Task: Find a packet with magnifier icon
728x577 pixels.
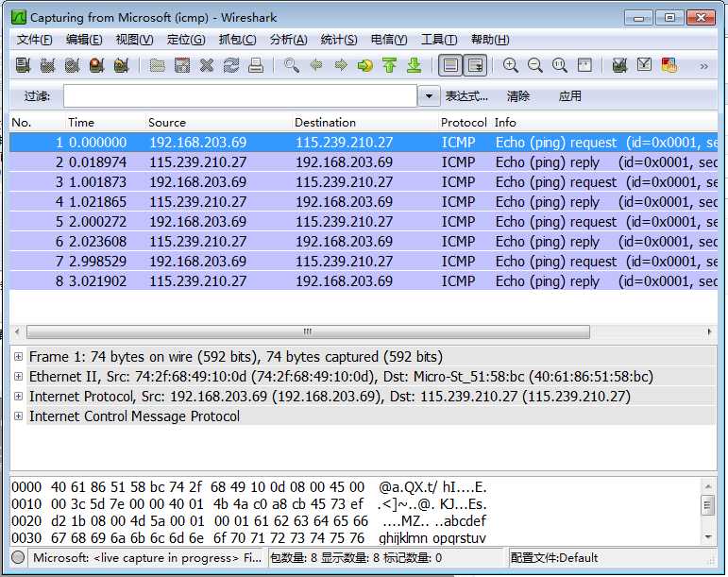Action: coord(292,65)
